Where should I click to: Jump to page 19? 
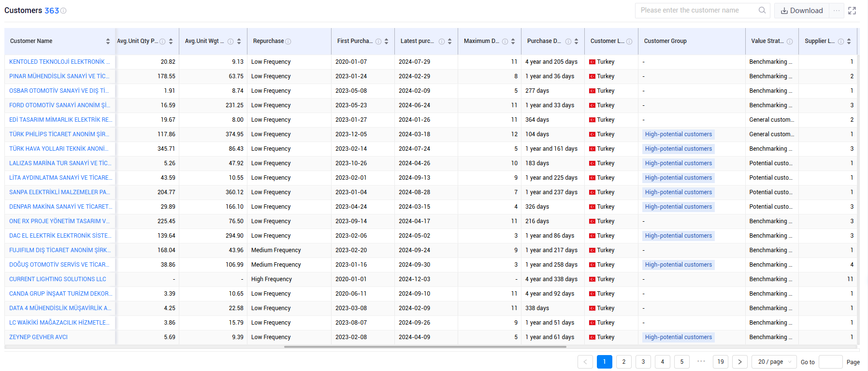721,362
